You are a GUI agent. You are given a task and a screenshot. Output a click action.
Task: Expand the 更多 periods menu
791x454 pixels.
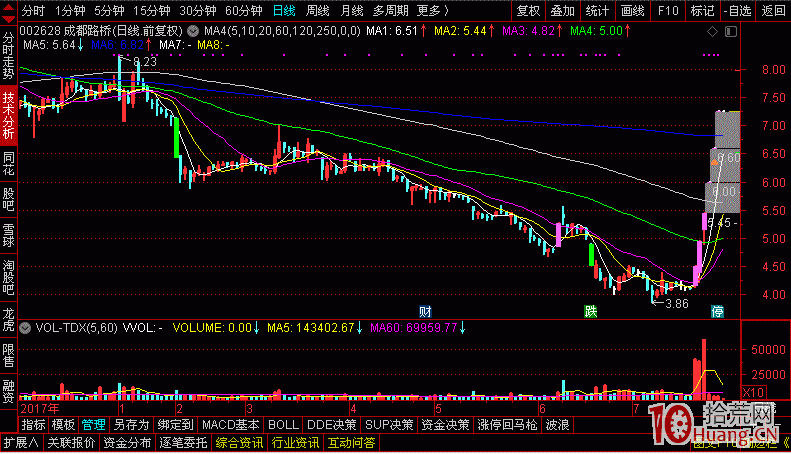[432, 11]
